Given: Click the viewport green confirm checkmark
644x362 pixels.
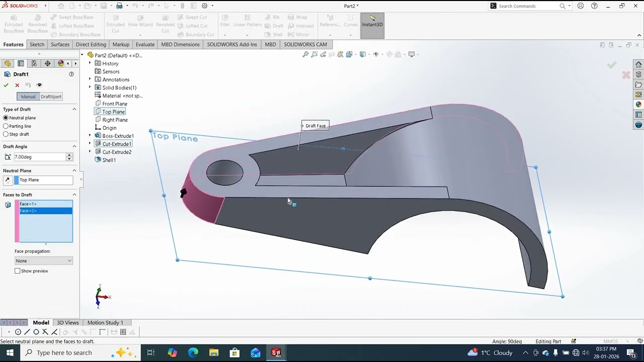Looking at the screenshot, I should click(x=612, y=65).
